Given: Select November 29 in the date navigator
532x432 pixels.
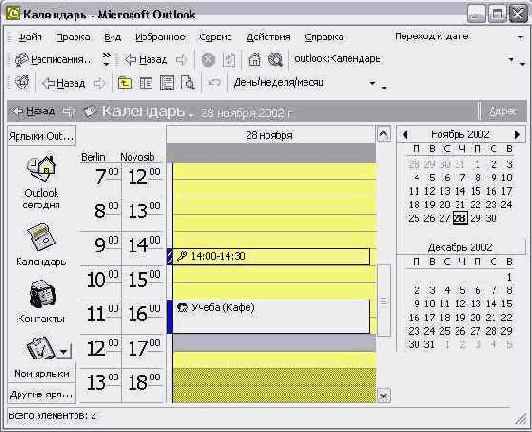Looking at the screenshot, I should [x=476, y=218].
